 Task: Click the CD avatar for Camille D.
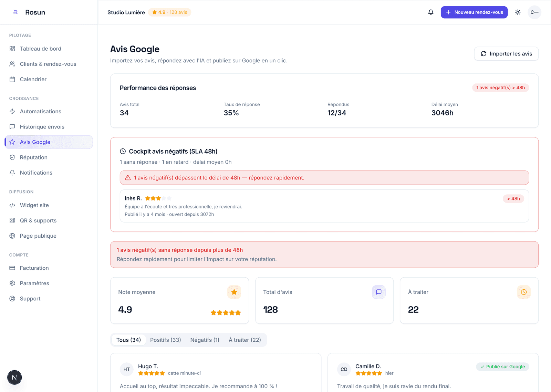click(344, 369)
